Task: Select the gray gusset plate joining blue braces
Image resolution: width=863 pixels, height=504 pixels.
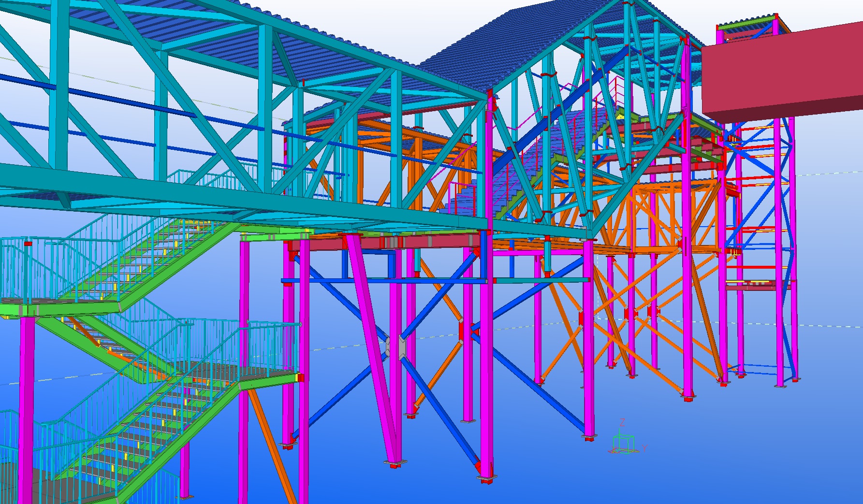Action: click(x=395, y=347)
